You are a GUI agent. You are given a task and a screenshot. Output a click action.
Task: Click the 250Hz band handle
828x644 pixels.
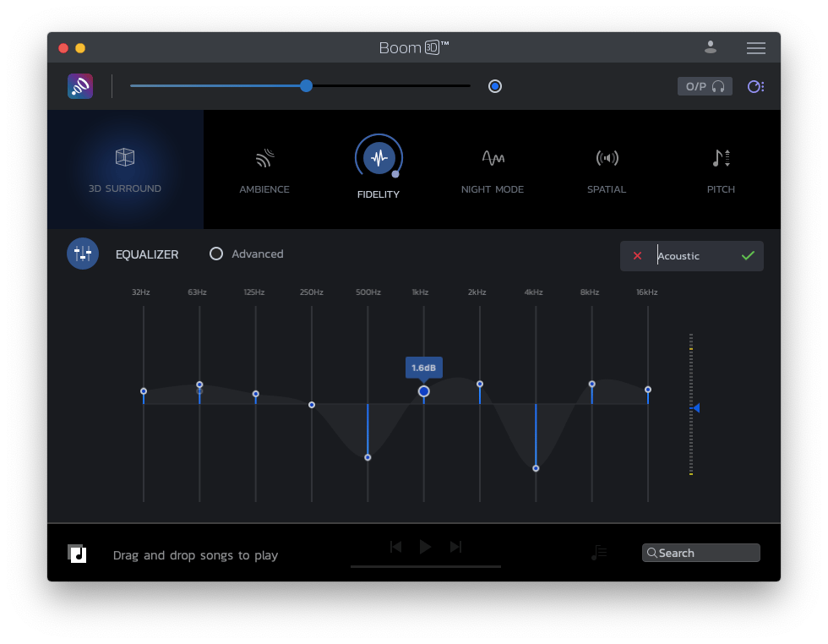pos(312,405)
